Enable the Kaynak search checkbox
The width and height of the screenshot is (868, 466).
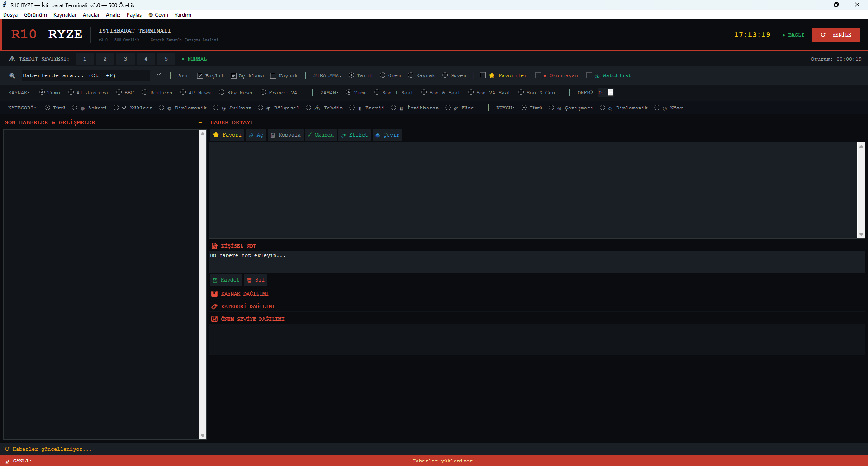pos(273,75)
